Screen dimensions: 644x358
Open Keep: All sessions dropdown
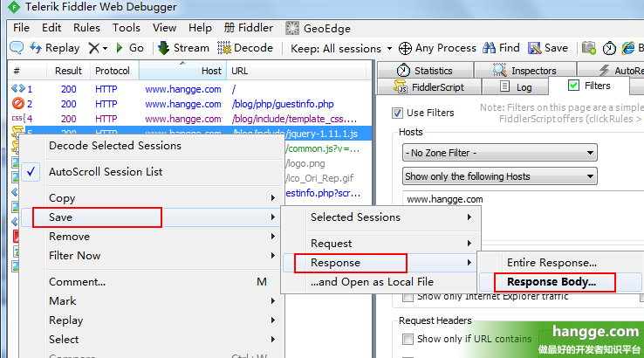[341, 49]
